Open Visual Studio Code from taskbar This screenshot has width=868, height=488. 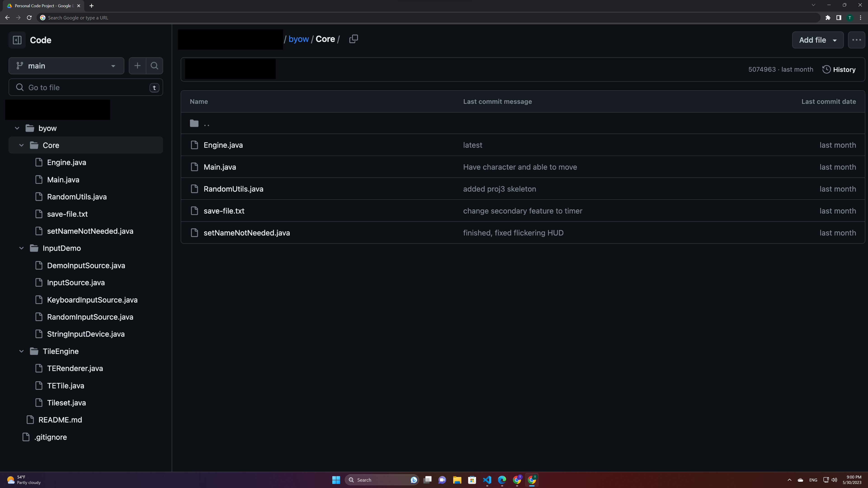click(487, 480)
